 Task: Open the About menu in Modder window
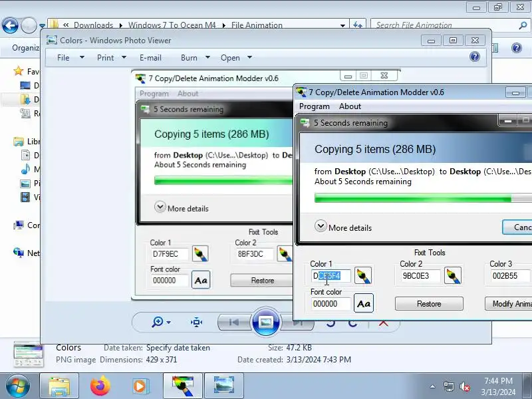tap(350, 106)
